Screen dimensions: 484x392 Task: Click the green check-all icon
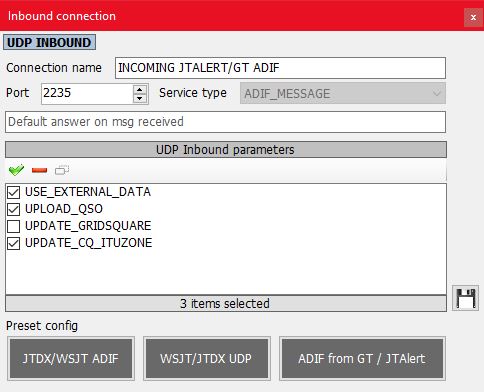point(16,170)
